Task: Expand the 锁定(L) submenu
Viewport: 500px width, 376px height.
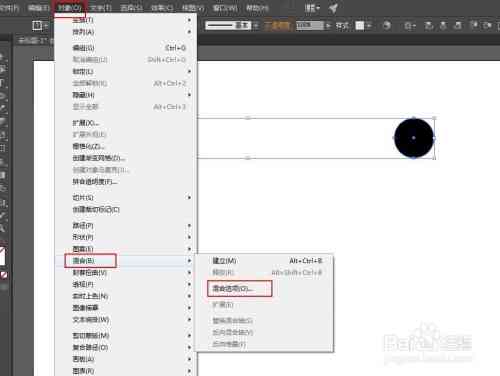Action: (126, 71)
